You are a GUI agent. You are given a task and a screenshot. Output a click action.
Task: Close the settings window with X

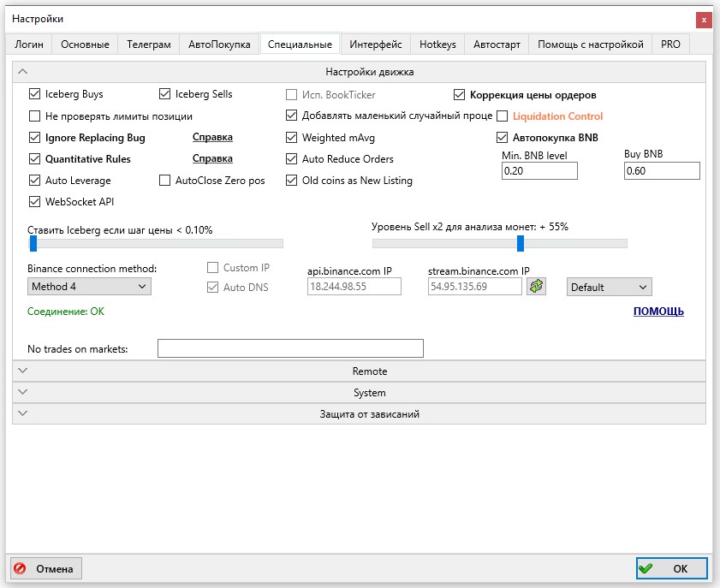tap(703, 19)
